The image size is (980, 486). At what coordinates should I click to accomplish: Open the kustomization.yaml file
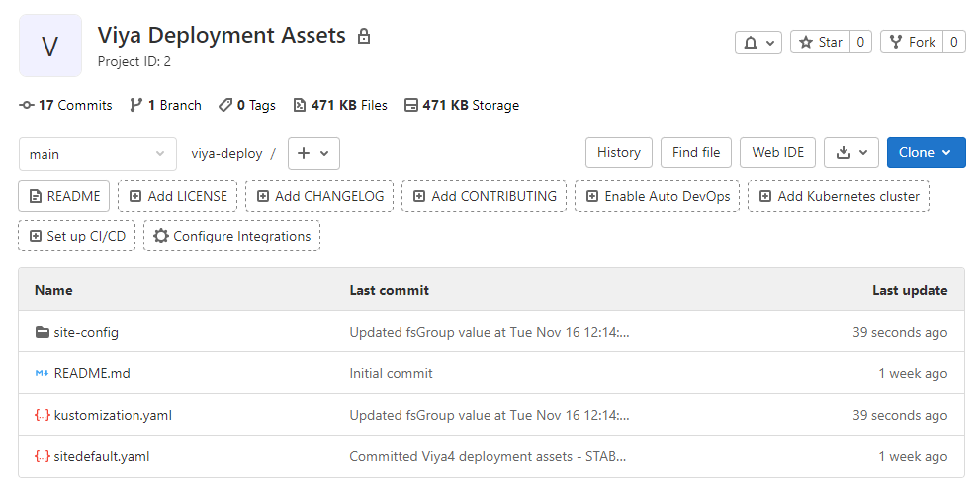pyautogui.click(x=113, y=415)
